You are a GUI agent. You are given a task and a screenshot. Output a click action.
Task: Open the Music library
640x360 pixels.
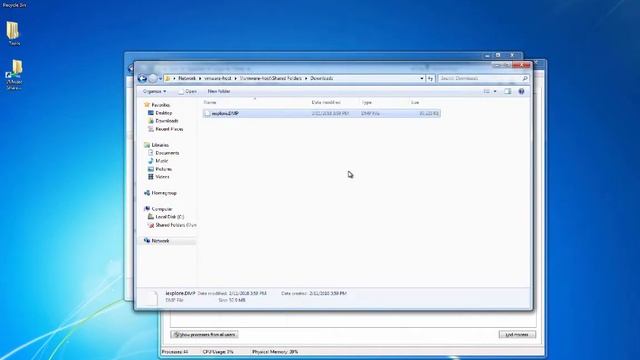[x=162, y=161]
